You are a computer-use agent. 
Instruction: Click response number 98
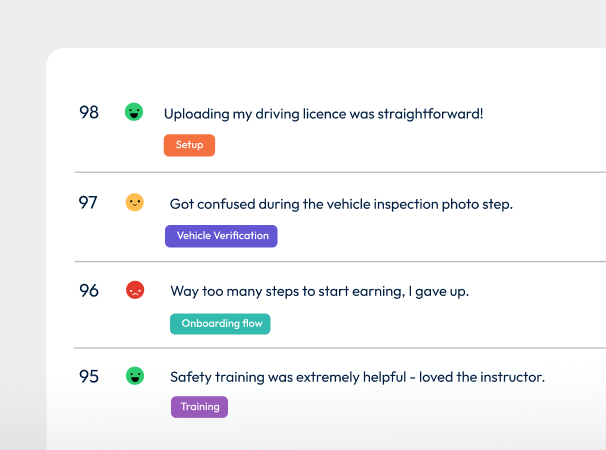89,112
